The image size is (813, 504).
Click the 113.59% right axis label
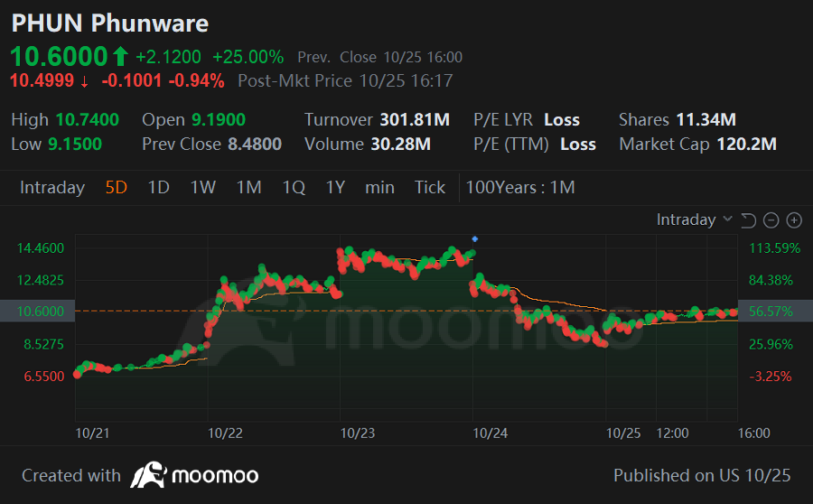coord(775,247)
